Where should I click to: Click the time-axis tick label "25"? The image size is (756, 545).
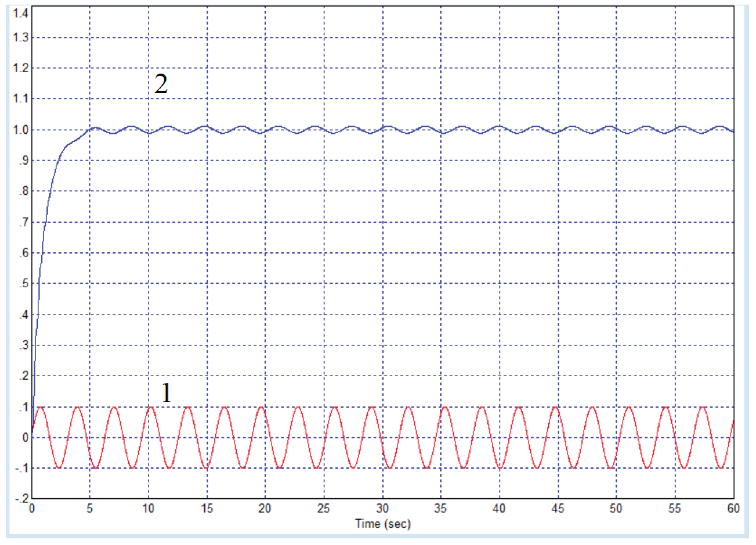click(324, 509)
